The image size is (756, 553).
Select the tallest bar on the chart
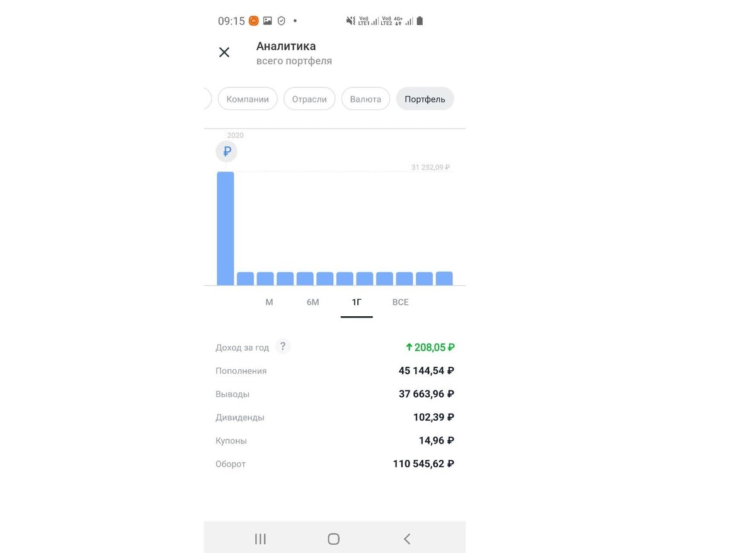(225, 227)
